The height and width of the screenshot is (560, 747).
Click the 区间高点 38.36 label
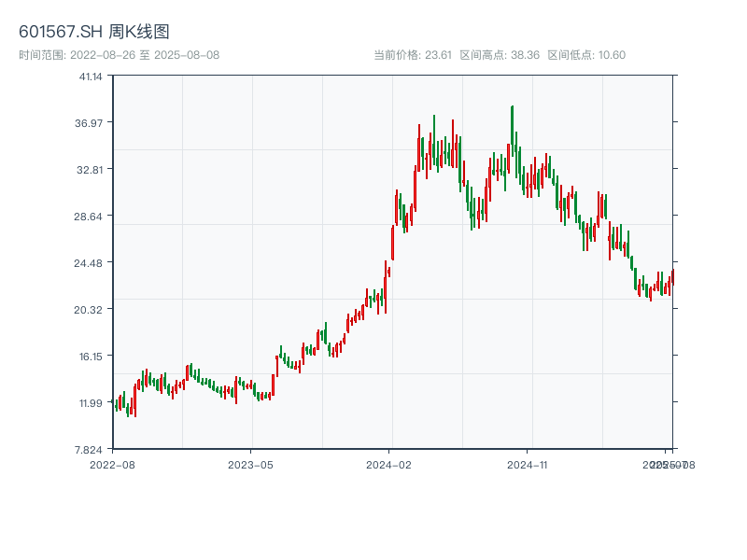click(500, 55)
